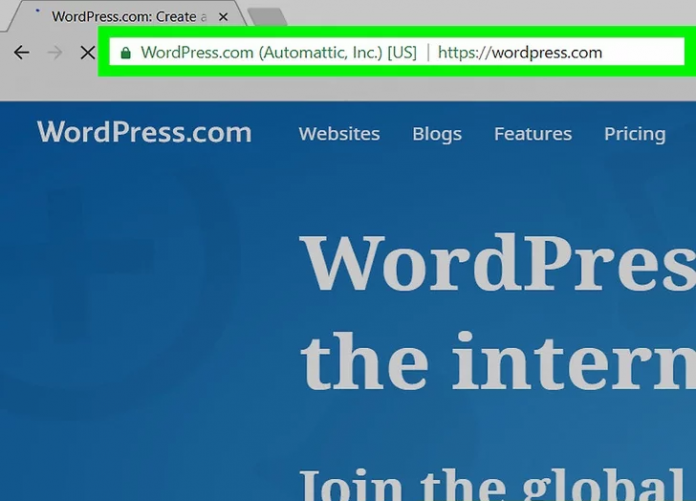Open the Pricing page link
The height and width of the screenshot is (501, 696).
(x=634, y=134)
